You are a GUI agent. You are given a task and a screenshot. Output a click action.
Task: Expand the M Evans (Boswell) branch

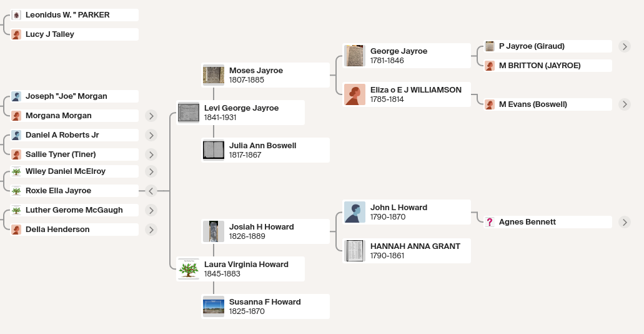click(x=624, y=104)
